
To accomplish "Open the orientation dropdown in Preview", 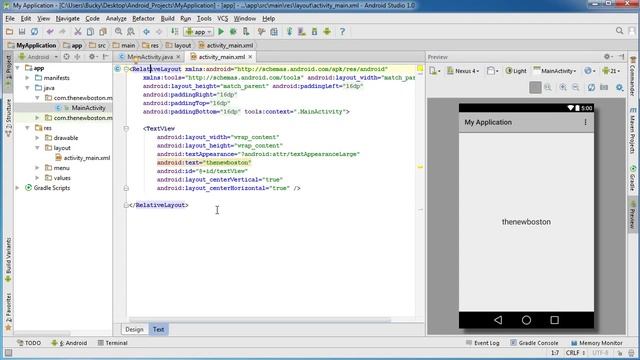I will click(x=492, y=71).
